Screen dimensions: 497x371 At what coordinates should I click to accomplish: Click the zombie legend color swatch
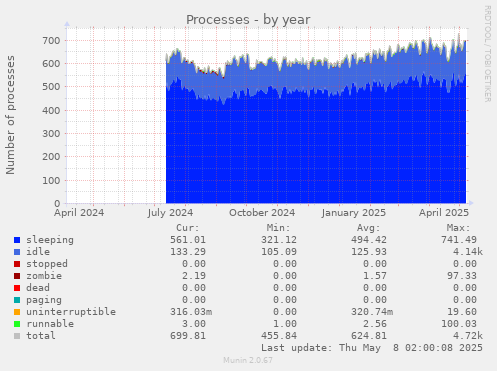17,276
